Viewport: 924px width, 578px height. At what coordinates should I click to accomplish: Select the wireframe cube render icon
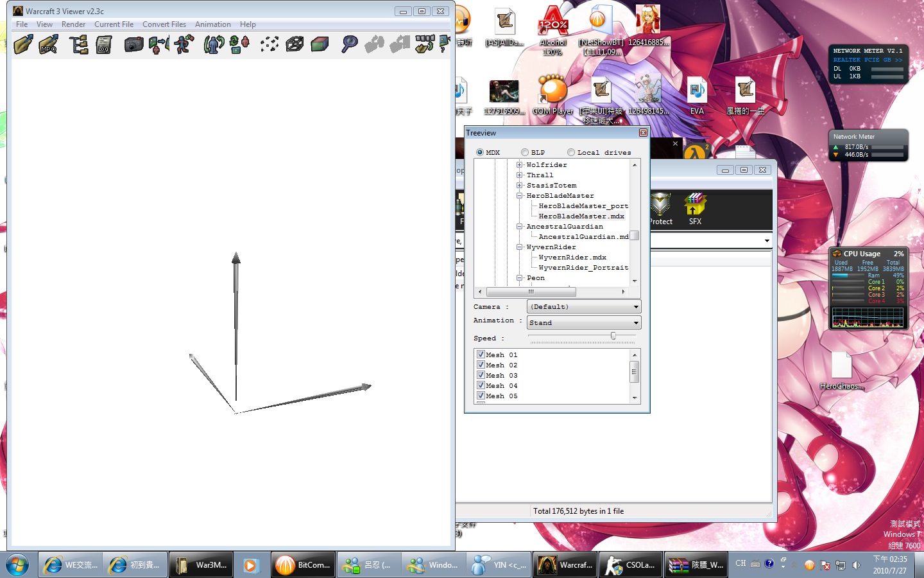pos(295,44)
